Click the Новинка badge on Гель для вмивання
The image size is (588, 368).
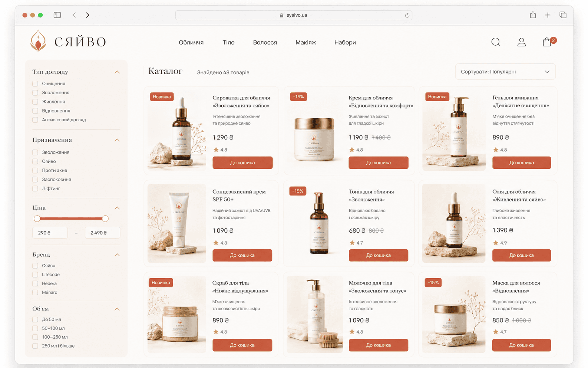click(x=437, y=97)
